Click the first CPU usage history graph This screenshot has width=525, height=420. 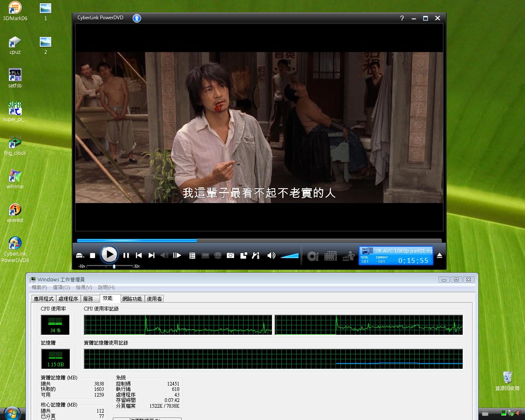178,325
